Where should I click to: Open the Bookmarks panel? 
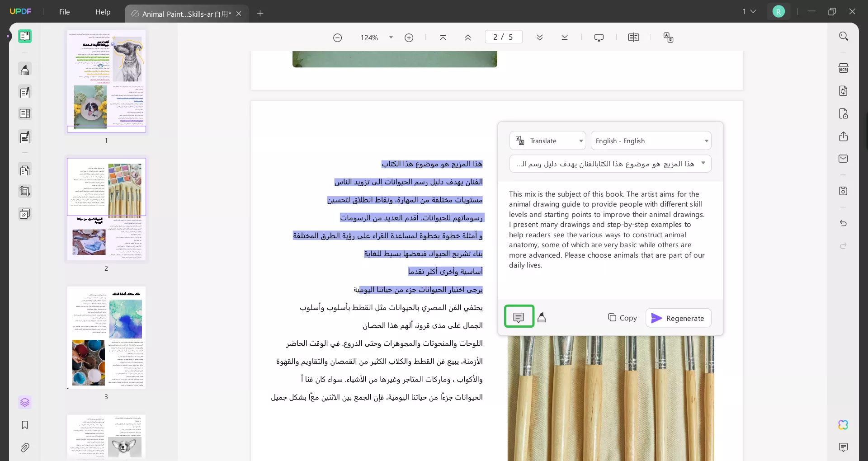coord(25,425)
